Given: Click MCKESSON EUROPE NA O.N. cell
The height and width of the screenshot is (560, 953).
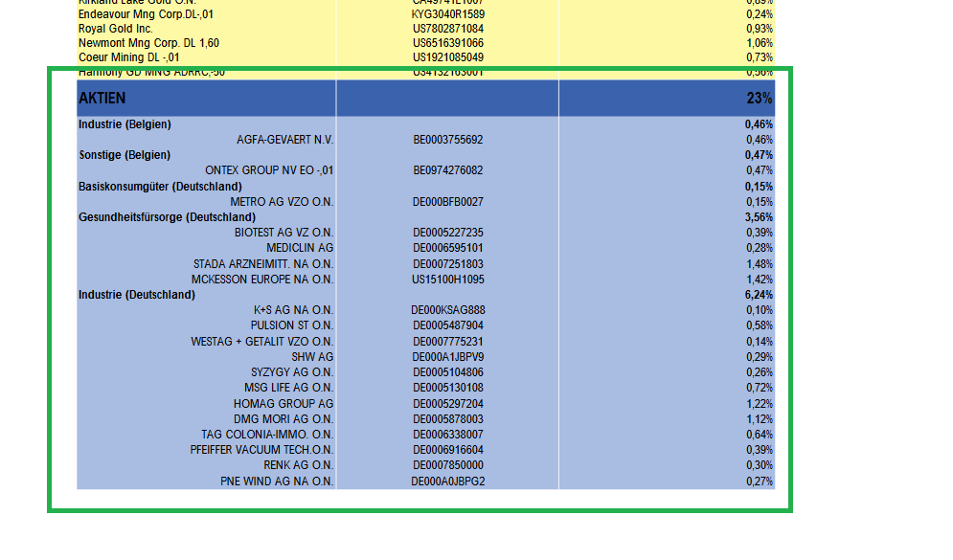Looking at the screenshot, I should 262,280.
